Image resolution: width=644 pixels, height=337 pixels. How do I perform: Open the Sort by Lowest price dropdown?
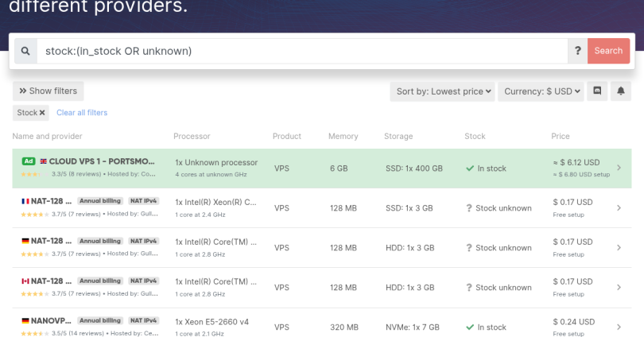(444, 91)
